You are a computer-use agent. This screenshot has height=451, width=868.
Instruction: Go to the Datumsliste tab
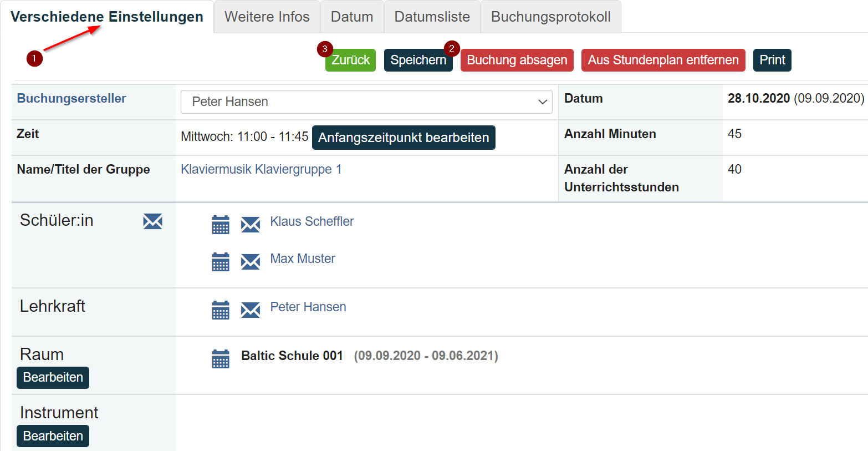coord(432,17)
